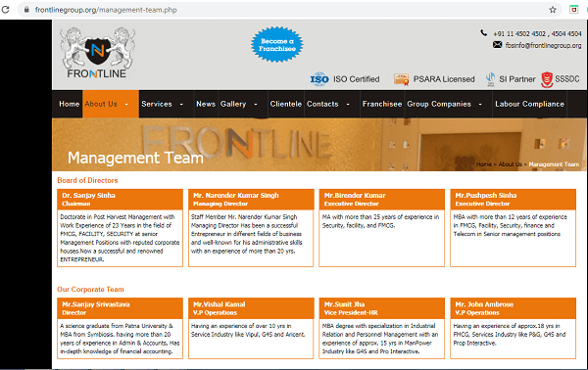The height and width of the screenshot is (370, 588).
Task: Click the SSSDC red shield emblem
Action: 547,79
